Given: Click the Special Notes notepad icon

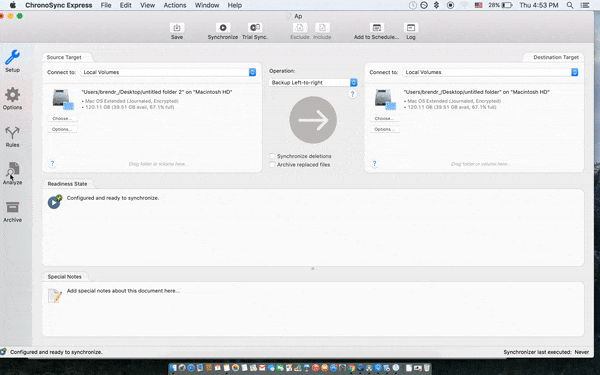Looking at the screenshot, I should 55,295.
